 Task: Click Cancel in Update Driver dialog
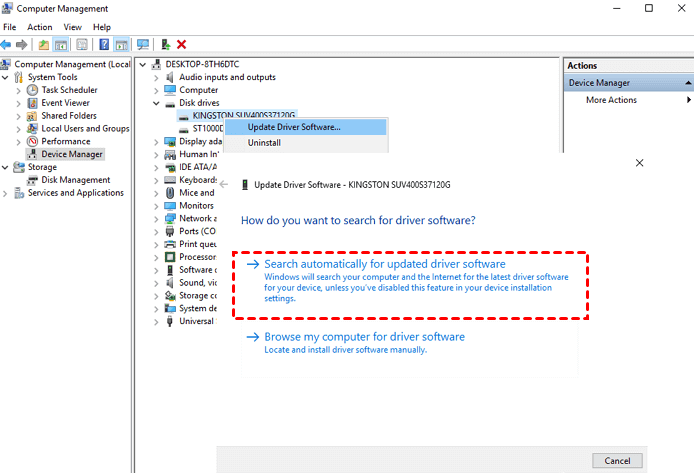(617, 461)
